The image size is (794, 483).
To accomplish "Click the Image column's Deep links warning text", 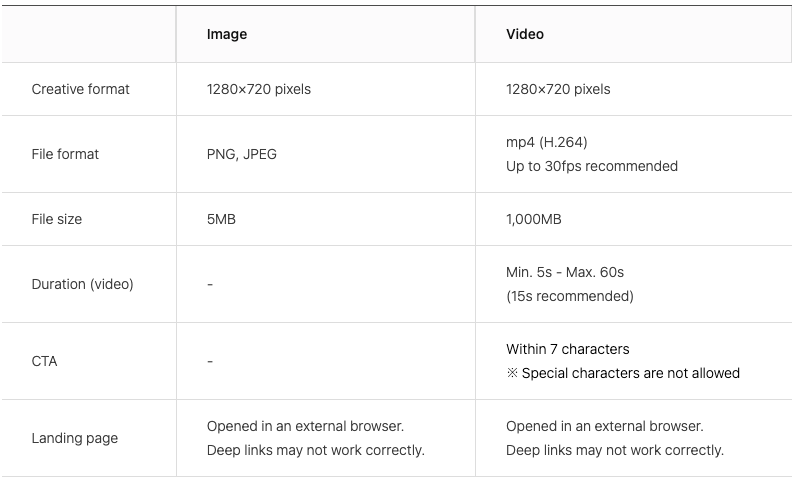I will coord(315,450).
